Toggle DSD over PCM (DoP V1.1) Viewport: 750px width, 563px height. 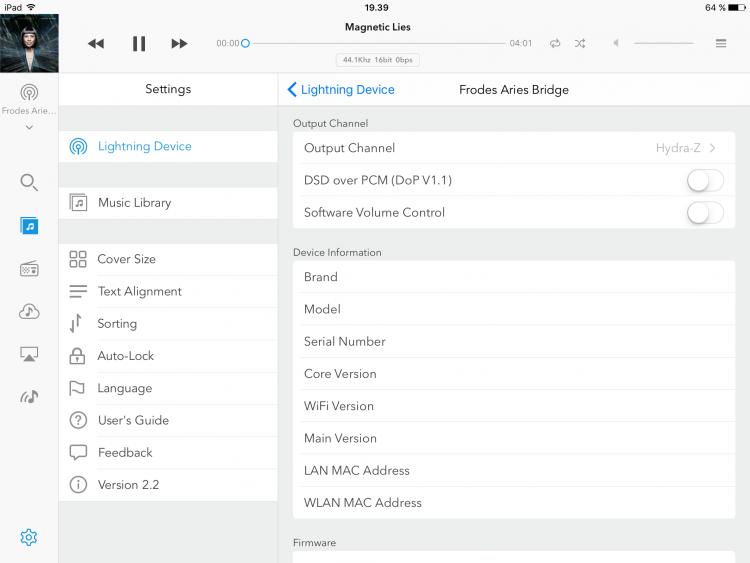[705, 181]
